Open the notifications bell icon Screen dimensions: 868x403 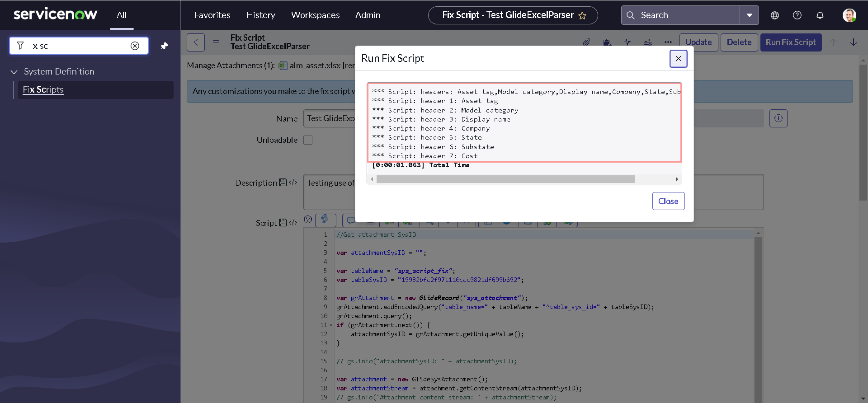820,15
